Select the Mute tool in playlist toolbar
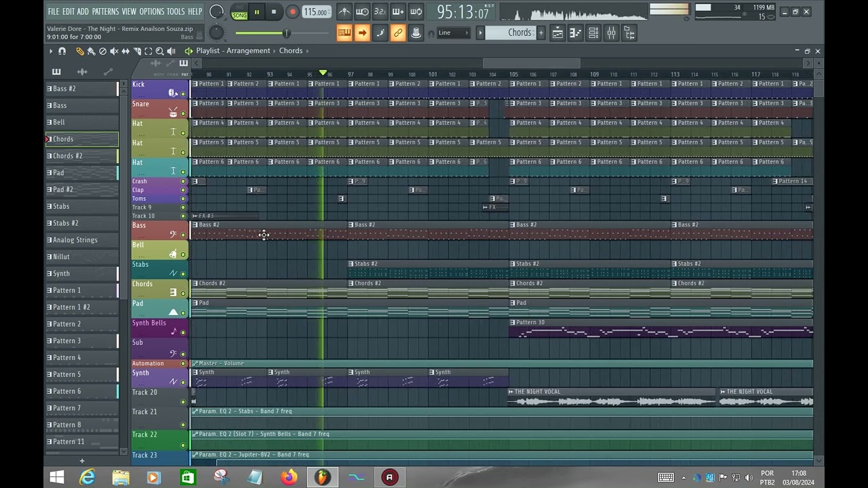 tap(114, 51)
